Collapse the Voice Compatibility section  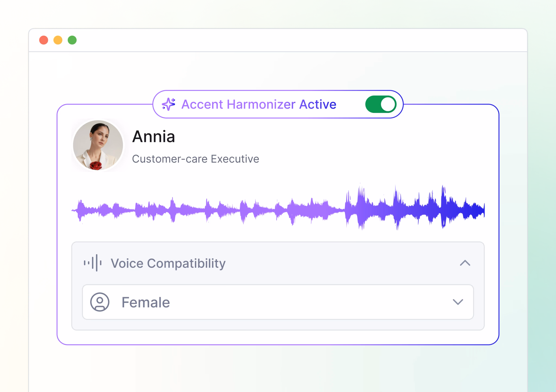465,263
